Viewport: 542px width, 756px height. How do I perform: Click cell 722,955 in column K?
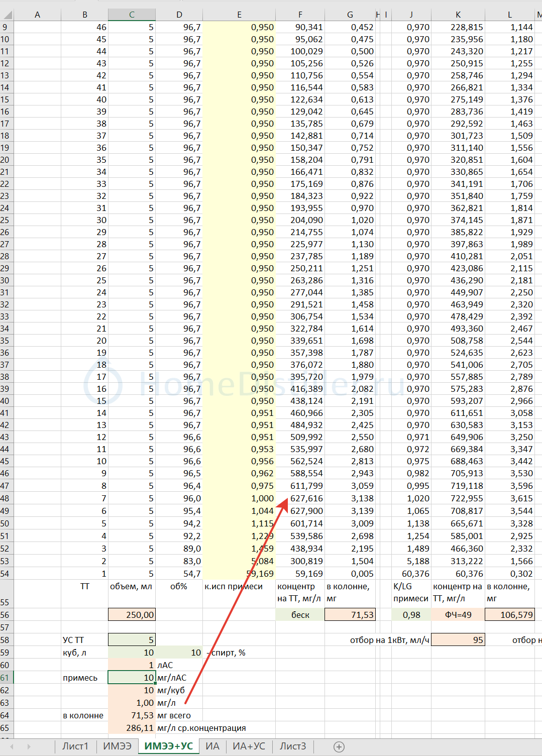[x=458, y=498]
